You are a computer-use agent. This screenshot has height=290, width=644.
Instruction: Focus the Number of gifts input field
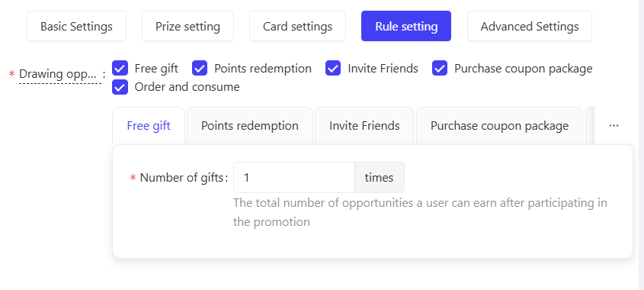[x=294, y=177]
